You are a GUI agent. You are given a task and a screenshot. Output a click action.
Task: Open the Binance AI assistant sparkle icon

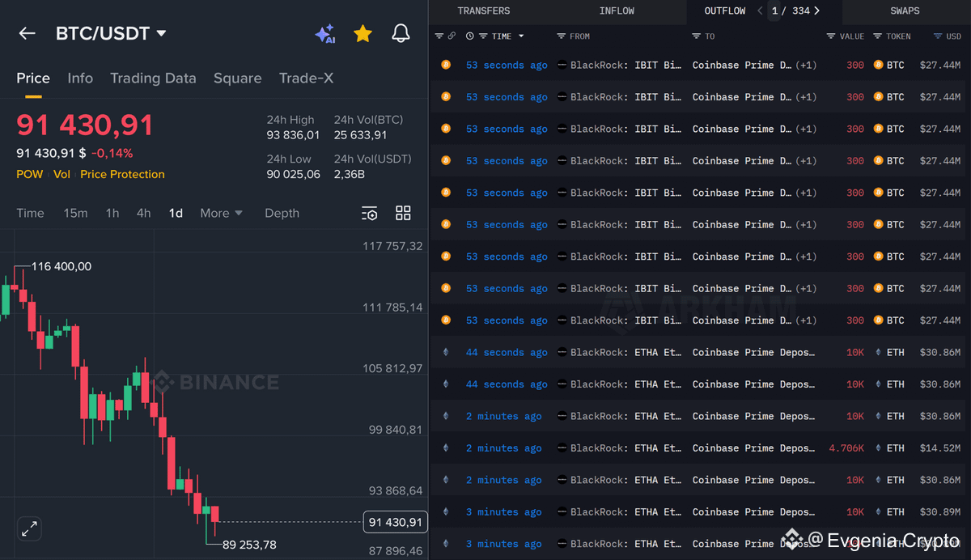pyautogui.click(x=325, y=34)
